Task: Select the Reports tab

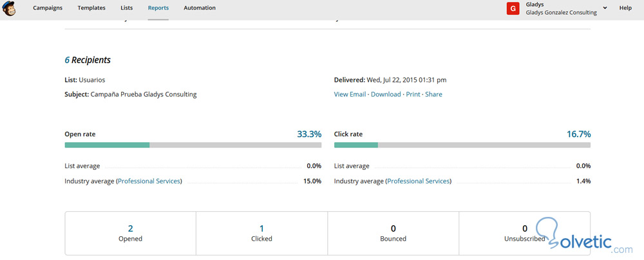Action: [158, 8]
